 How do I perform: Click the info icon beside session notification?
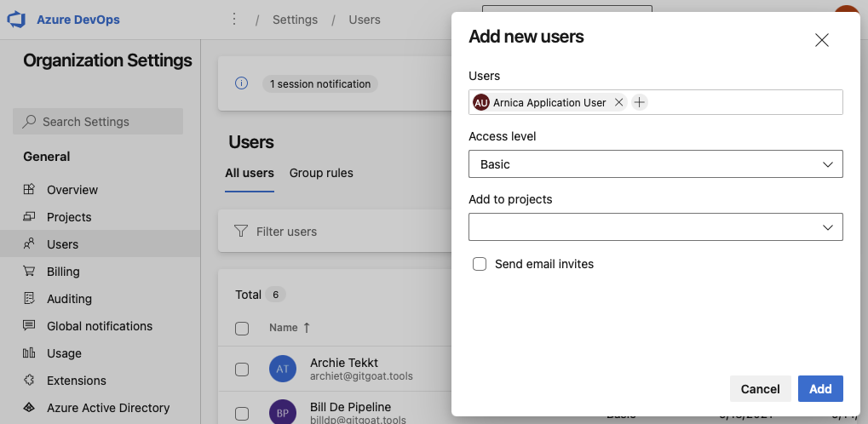[241, 83]
